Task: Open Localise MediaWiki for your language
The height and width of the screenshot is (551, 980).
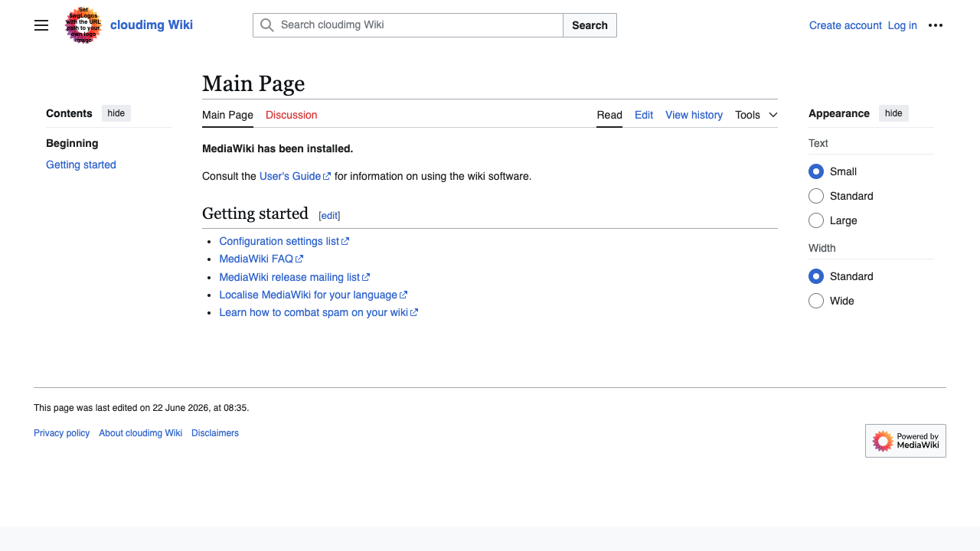Action: tap(313, 295)
